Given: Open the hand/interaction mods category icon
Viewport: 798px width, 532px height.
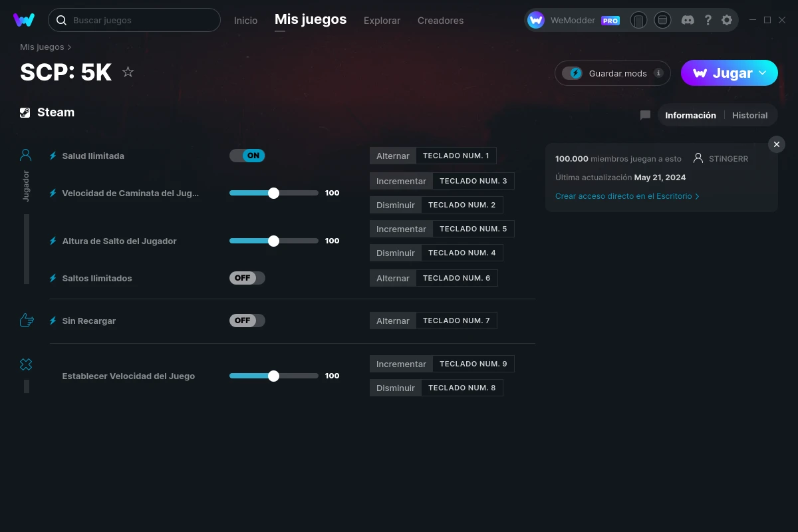Looking at the screenshot, I should pyautogui.click(x=25, y=320).
